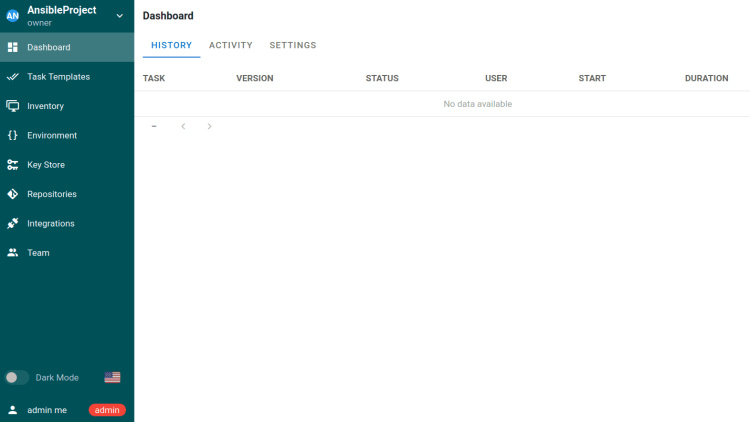This screenshot has height=422, width=750.
Task: Switch to the Settings tab
Action: 292,45
